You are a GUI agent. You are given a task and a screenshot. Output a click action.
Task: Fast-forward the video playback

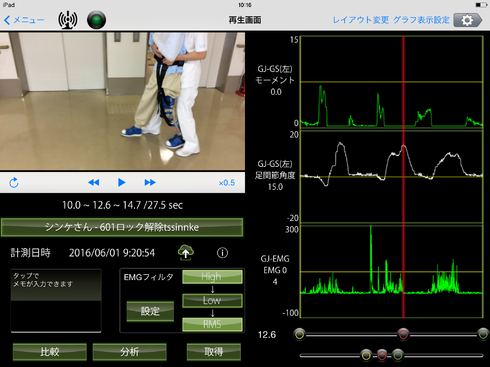(x=150, y=182)
